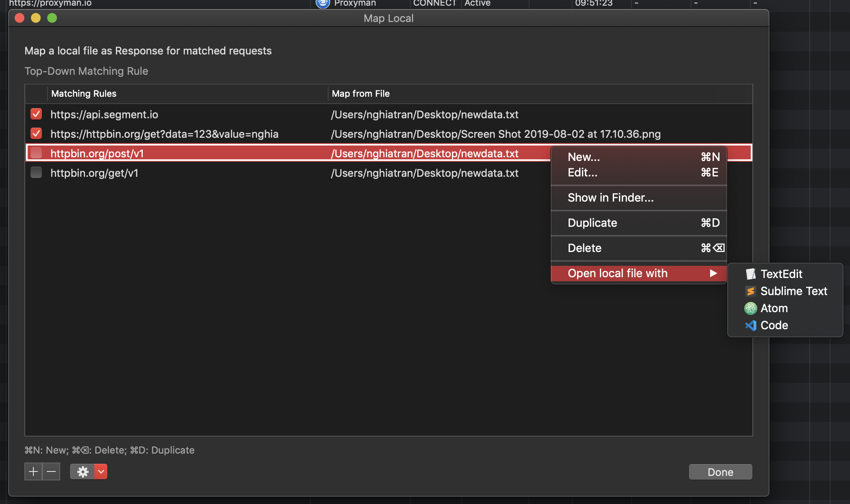Open file with TextEdit app icon
850x504 pixels.
point(750,274)
